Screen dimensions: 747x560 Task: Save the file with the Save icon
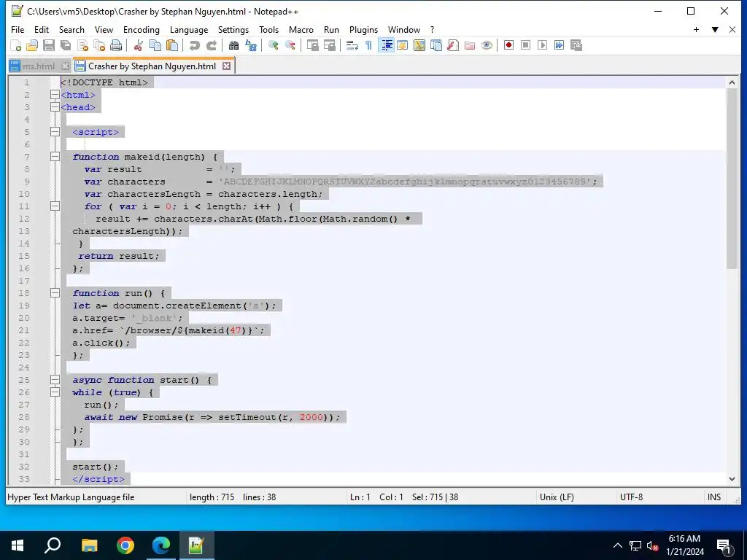tap(49, 45)
